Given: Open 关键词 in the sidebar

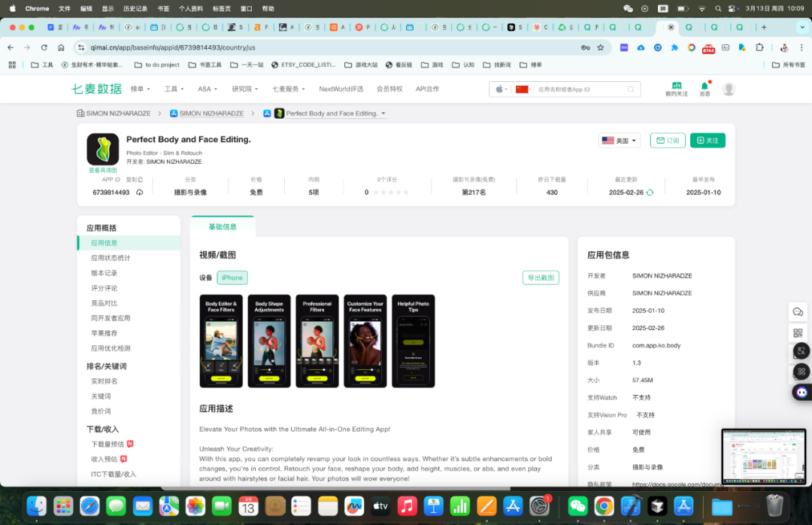Looking at the screenshot, I should pyautogui.click(x=101, y=396).
